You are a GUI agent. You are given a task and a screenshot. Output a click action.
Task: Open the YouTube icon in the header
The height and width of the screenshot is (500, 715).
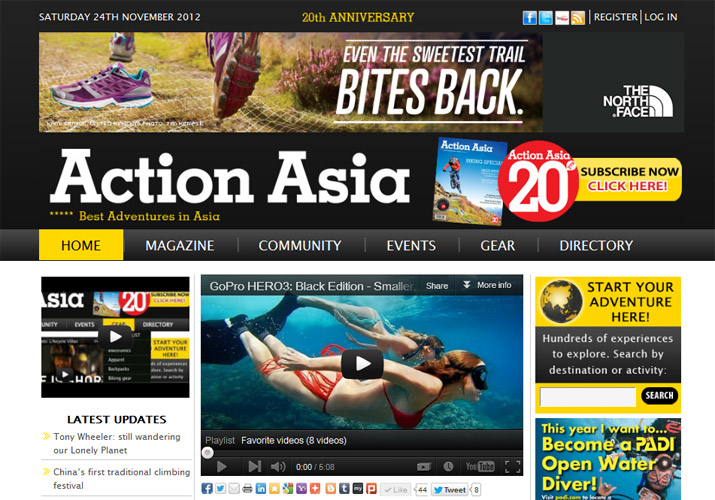click(562, 18)
